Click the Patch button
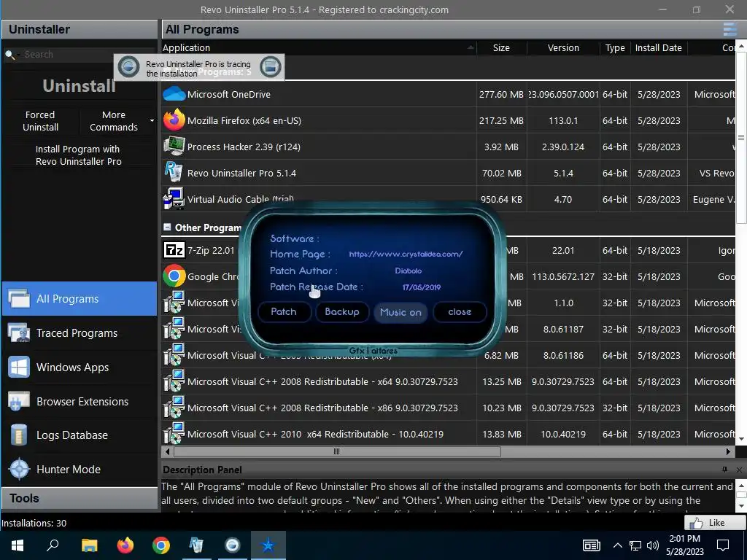Screen dimensions: 747x560 tap(284, 312)
